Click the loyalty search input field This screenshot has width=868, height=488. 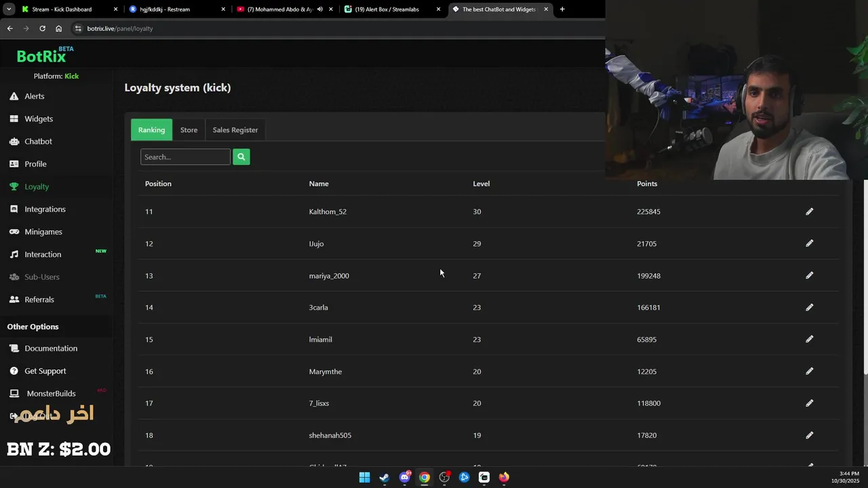[185, 157]
